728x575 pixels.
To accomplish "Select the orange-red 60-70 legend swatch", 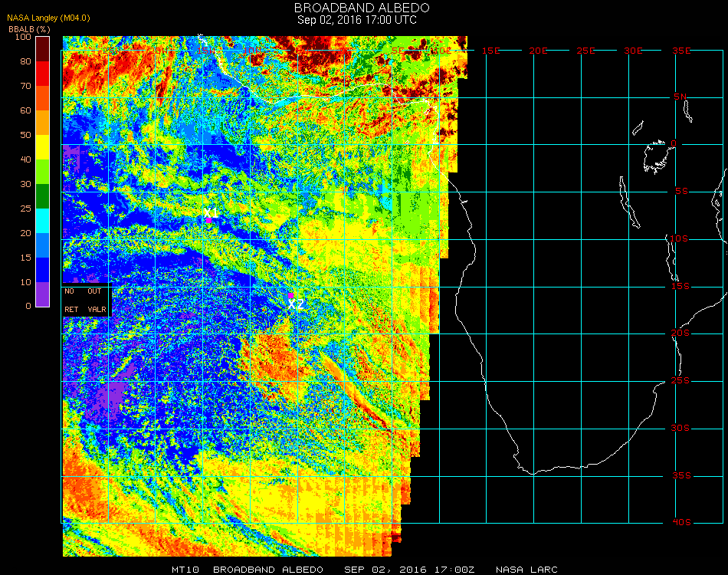I will pos(42,98).
